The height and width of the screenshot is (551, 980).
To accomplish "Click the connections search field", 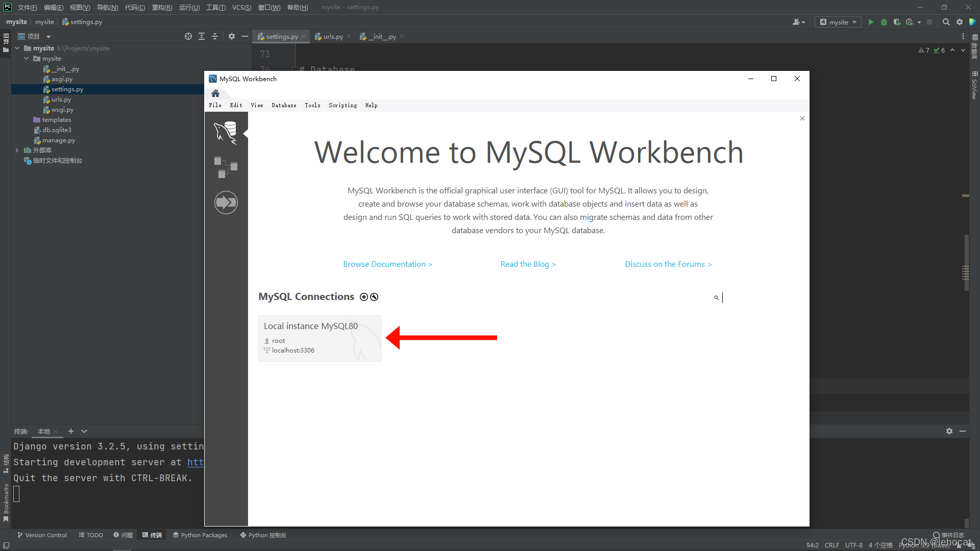I will [755, 297].
